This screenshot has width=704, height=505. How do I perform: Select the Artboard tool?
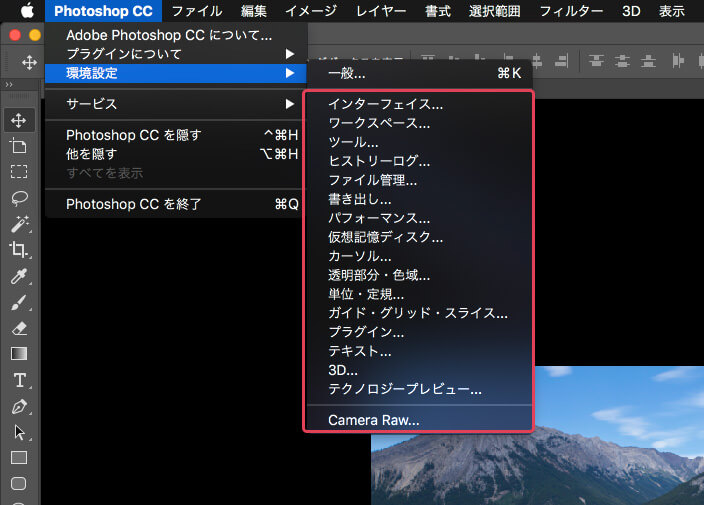click(18, 145)
